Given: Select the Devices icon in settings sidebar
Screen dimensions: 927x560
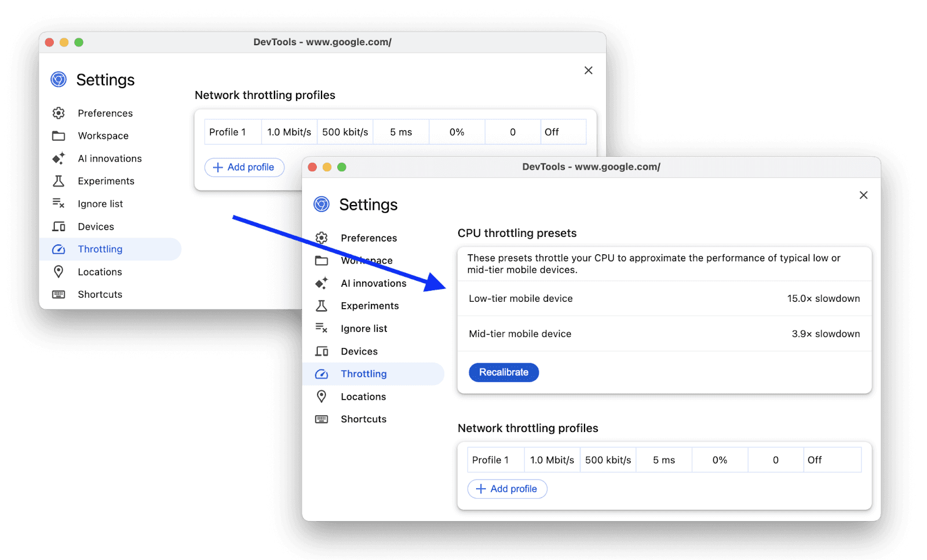Looking at the screenshot, I should (322, 351).
